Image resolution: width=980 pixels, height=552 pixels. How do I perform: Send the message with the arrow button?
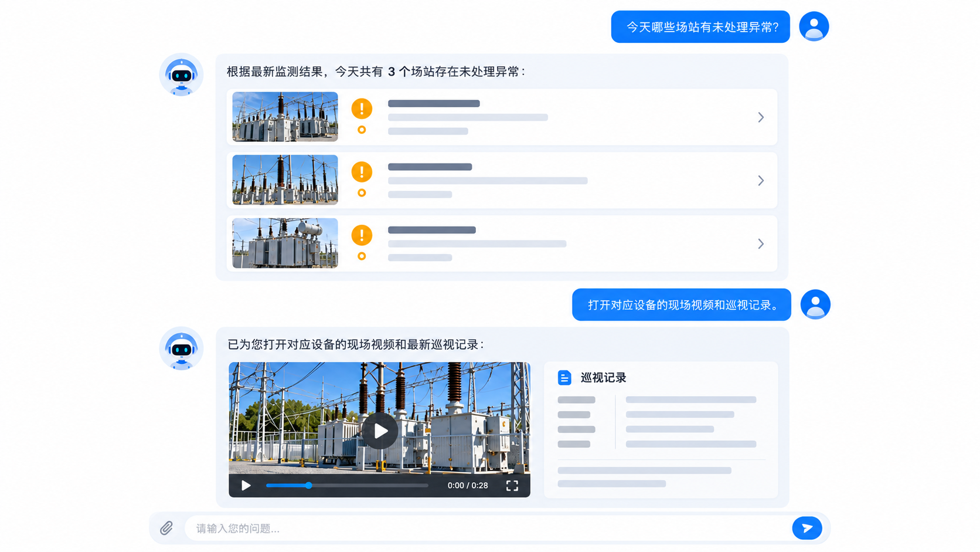point(807,528)
